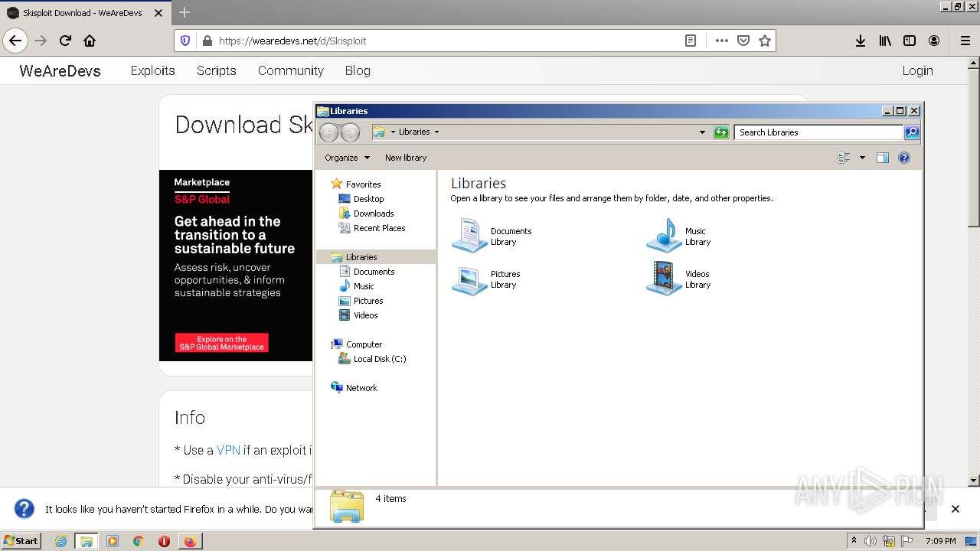Open the Videos library icon

pos(664,279)
